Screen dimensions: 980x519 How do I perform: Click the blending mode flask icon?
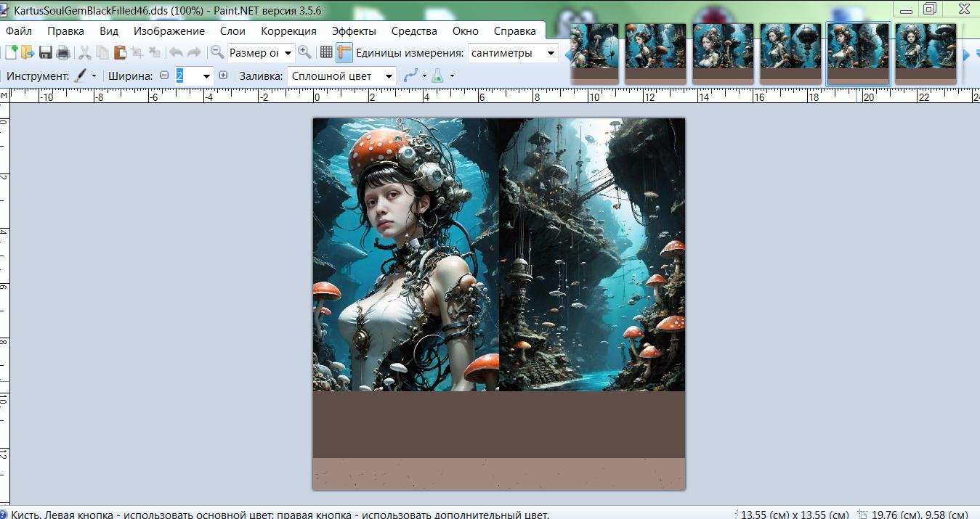click(x=437, y=75)
